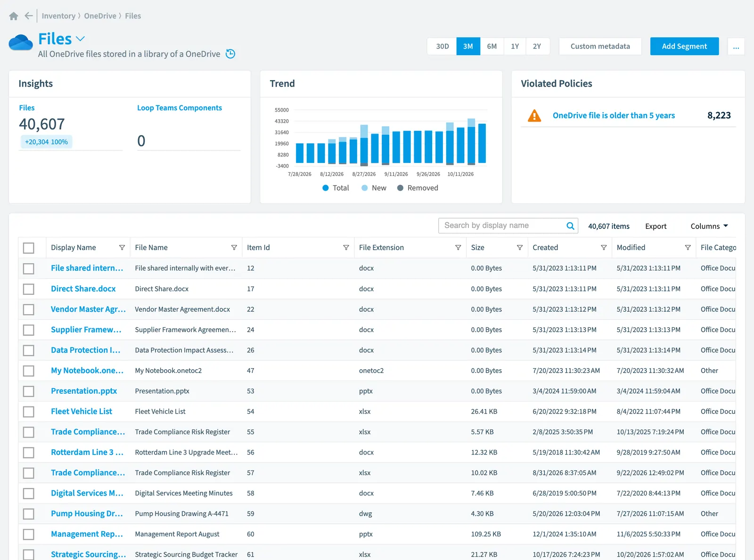754x560 pixels.
Task: Open the Columns dropdown
Action: (x=710, y=226)
